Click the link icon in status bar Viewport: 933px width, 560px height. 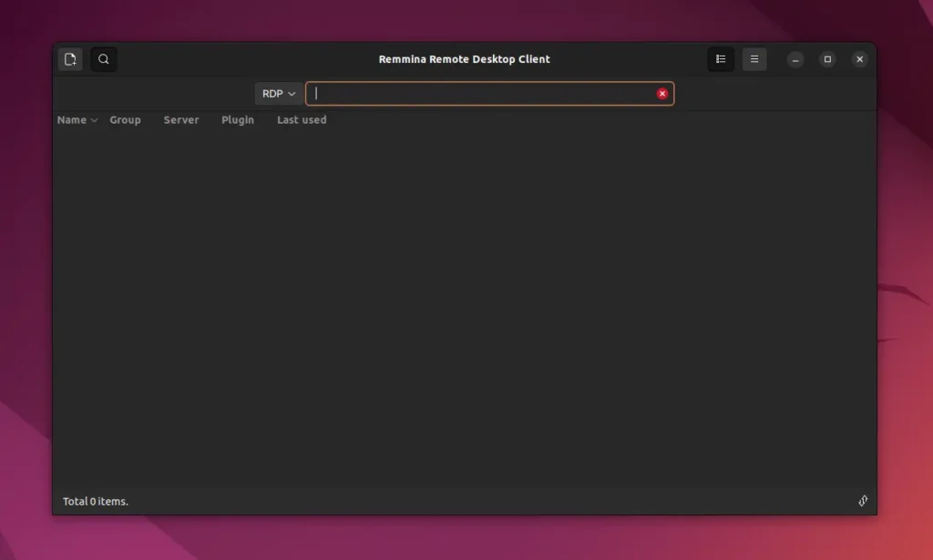tap(862, 501)
